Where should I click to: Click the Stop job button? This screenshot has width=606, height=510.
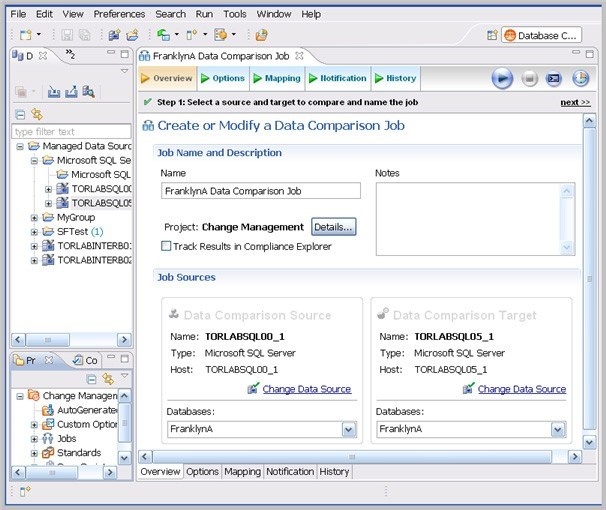(x=529, y=78)
